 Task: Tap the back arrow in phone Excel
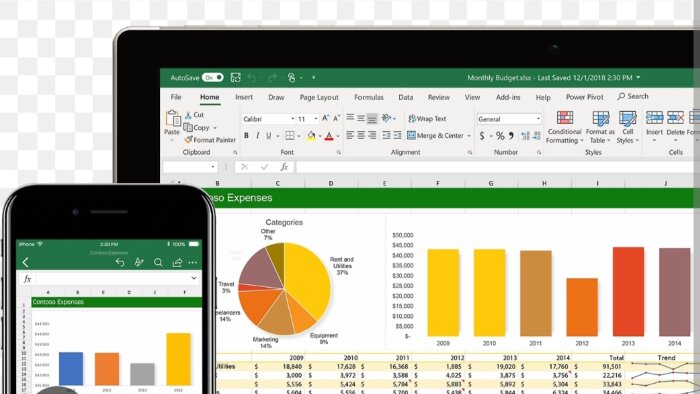pos(25,262)
